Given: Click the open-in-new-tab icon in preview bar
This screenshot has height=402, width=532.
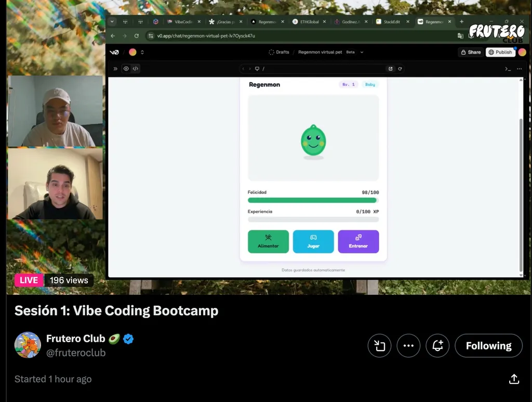Looking at the screenshot, I should tap(391, 69).
